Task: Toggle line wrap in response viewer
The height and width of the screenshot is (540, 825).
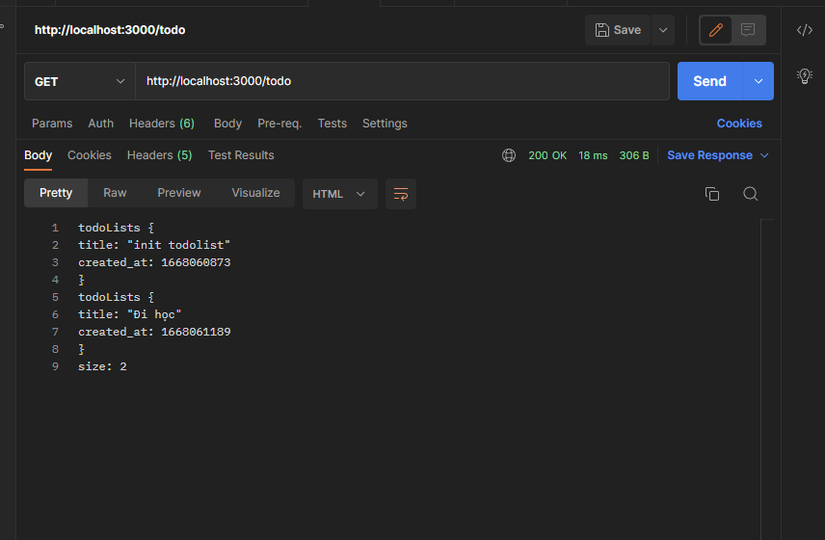Action: (x=401, y=193)
